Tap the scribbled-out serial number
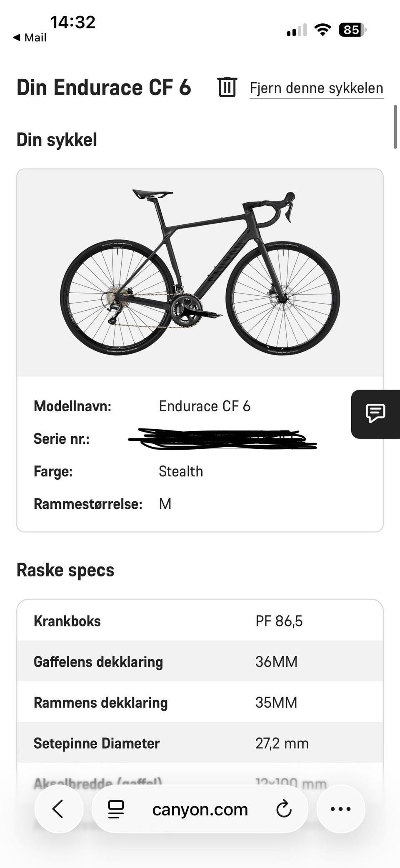Screen dimensions: 400x868 [x=223, y=439]
